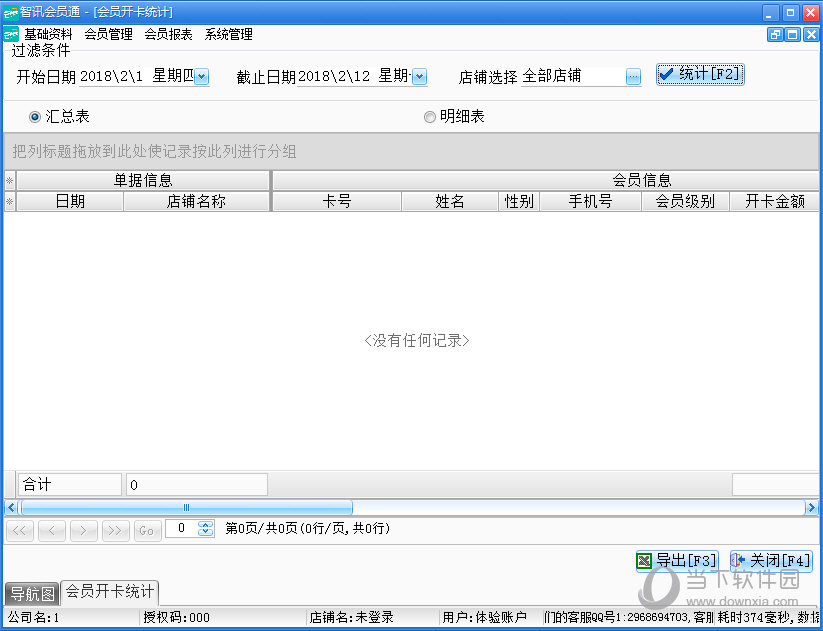Open the 店铺选择 browse ellipsis button
This screenshot has width=823, height=631.
click(x=633, y=77)
